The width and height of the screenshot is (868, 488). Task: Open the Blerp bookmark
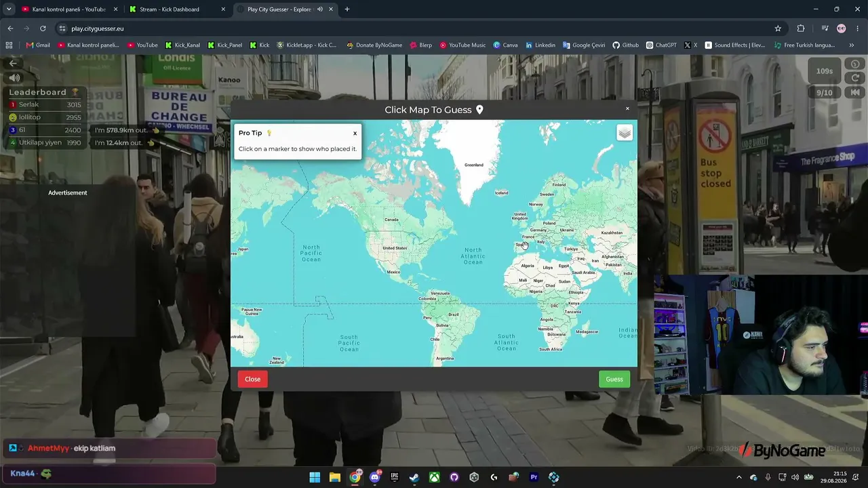click(420, 45)
